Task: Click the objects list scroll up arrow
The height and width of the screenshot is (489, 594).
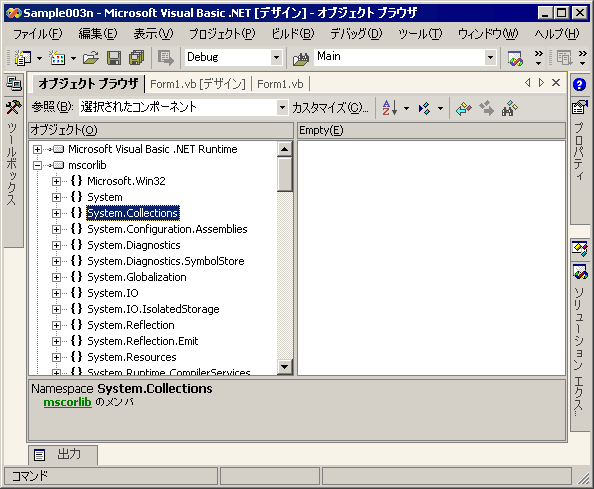Action: pyautogui.click(x=284, y=149)
